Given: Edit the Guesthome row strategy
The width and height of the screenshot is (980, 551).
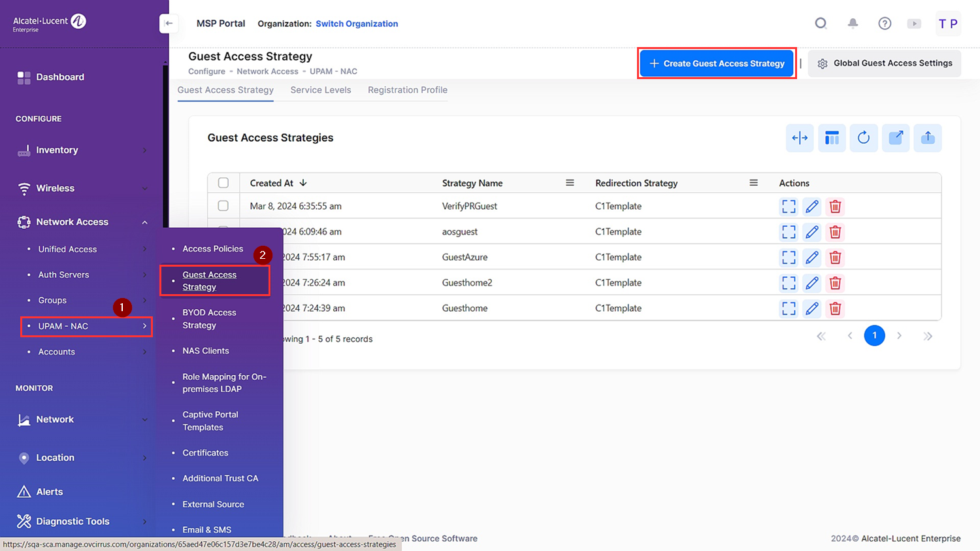Looking at the screenshot, I should [812, 309].
